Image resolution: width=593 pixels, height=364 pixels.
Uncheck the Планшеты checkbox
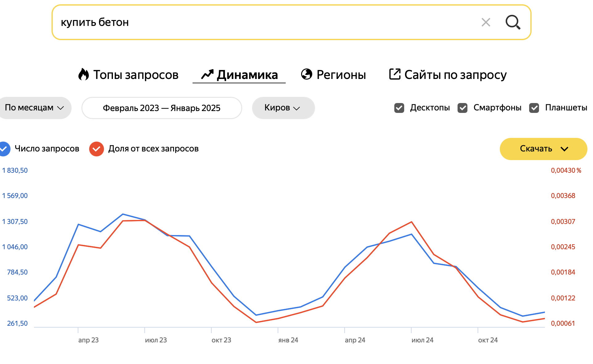click(534, 108)
